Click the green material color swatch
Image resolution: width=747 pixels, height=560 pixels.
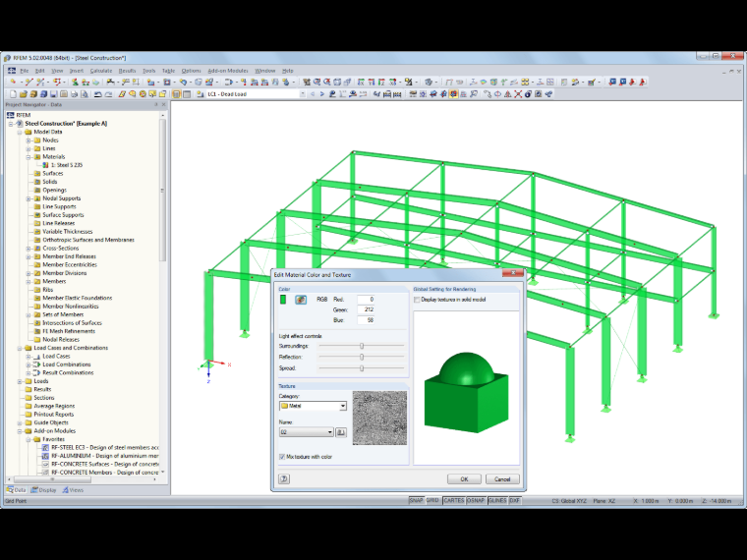pyautogui.click(x=283, y=300)
